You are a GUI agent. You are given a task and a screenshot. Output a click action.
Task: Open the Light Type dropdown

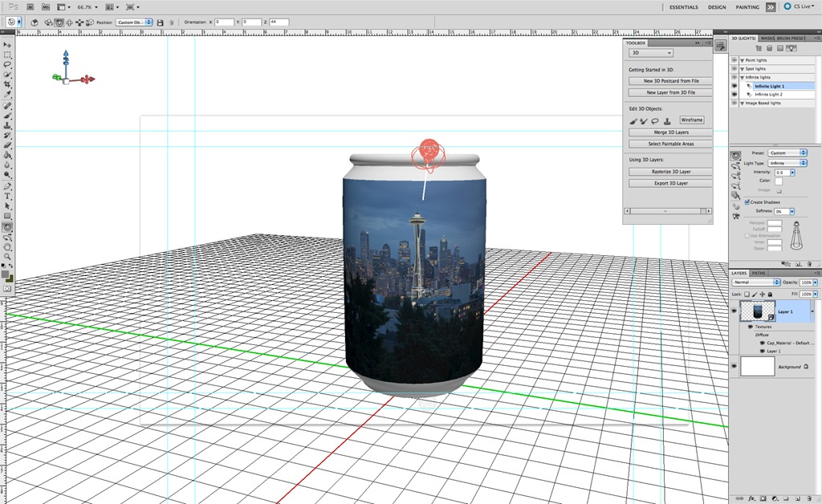[787, 163]
